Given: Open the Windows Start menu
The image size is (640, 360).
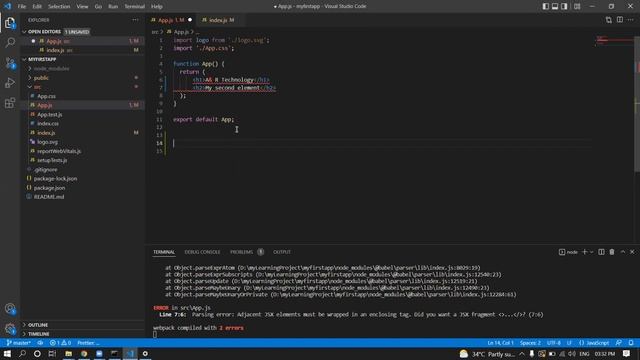Looking at the screenshot, I should 7,353.
